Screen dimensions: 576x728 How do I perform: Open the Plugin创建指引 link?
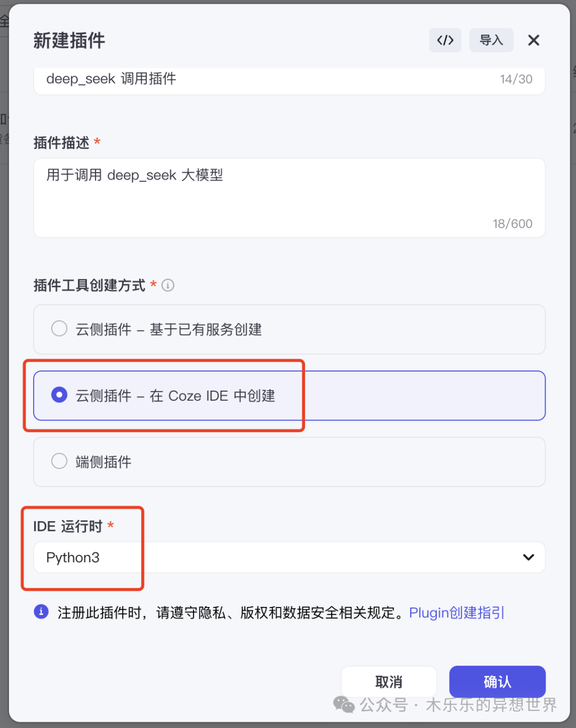(457, 613)
